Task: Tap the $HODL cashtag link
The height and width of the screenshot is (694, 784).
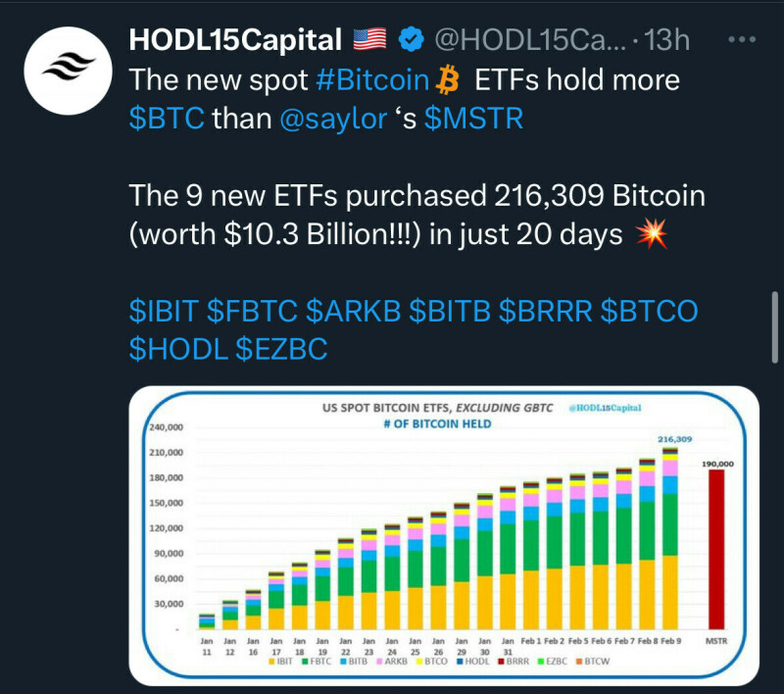Action: [x=177, y=349]
